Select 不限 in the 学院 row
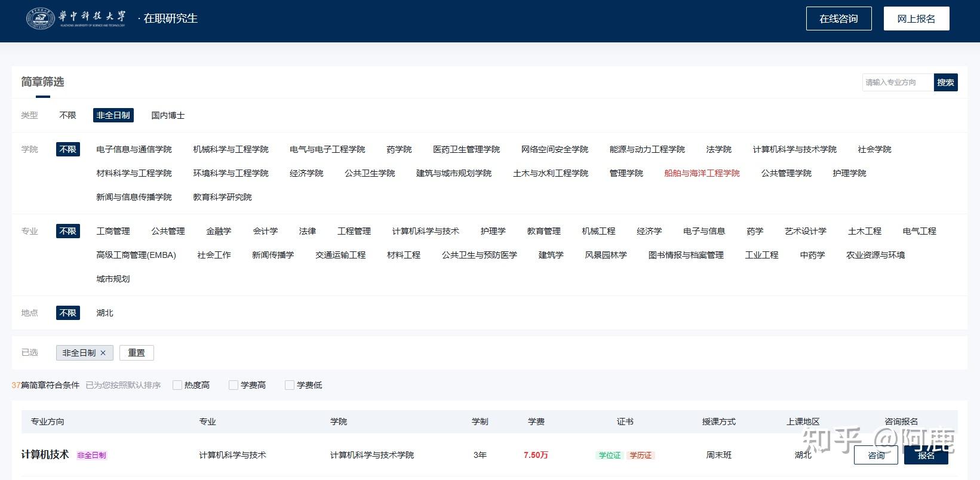This screenshot has width=980, height=480. coord(68,149)
